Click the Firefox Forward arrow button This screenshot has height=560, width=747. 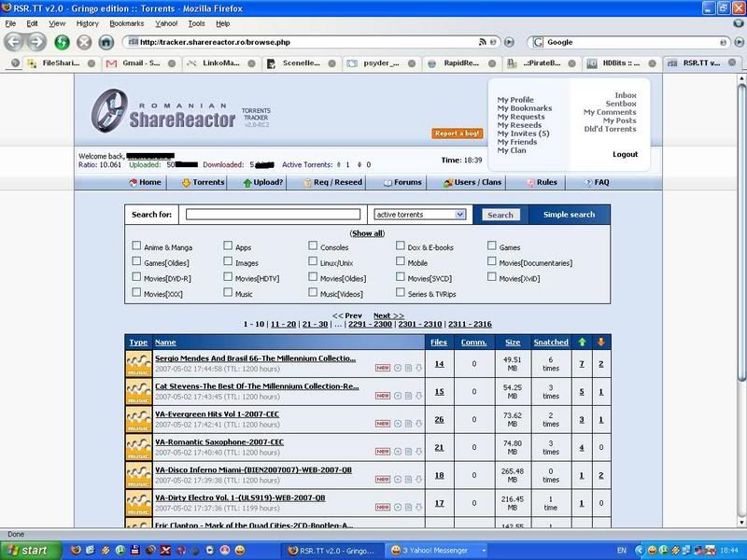click(x=36, y=42)
